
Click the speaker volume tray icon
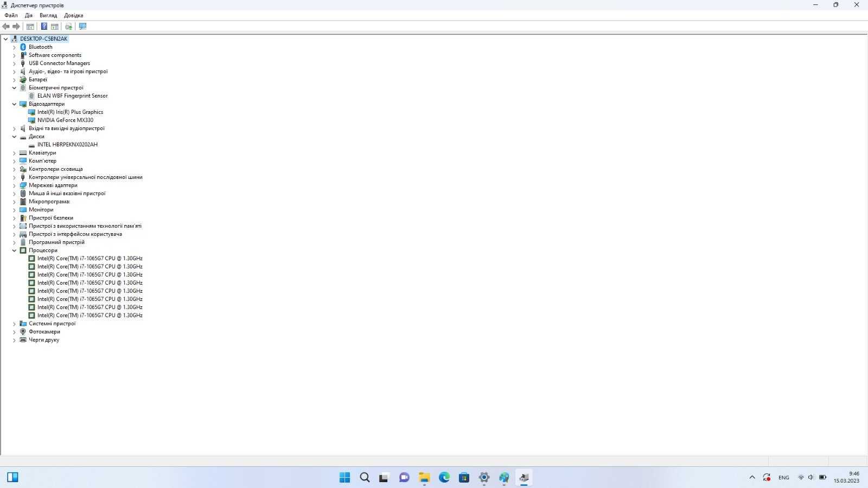pyautogui.click(x=811, y=477)
